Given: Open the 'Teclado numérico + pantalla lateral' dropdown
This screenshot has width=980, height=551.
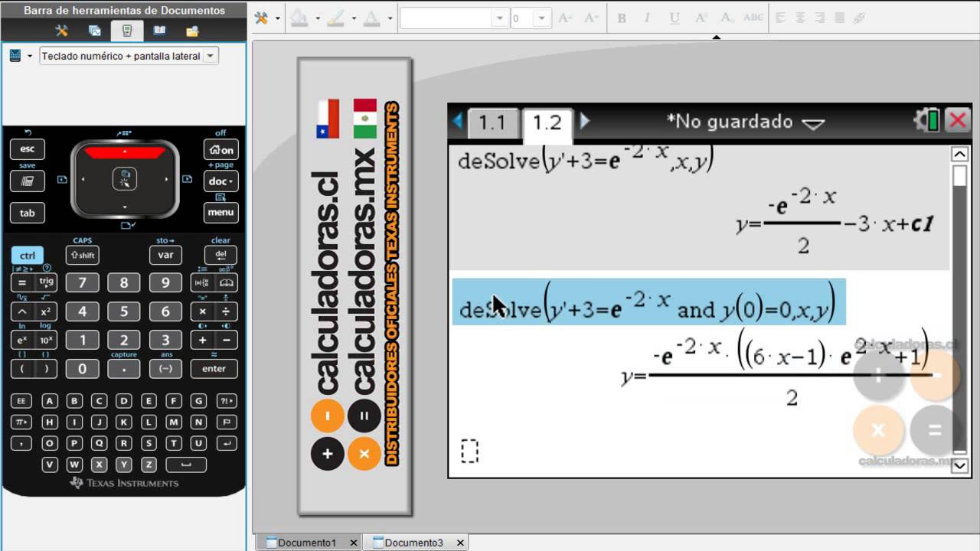Looking at the screenshot, I should pos(129,56).
